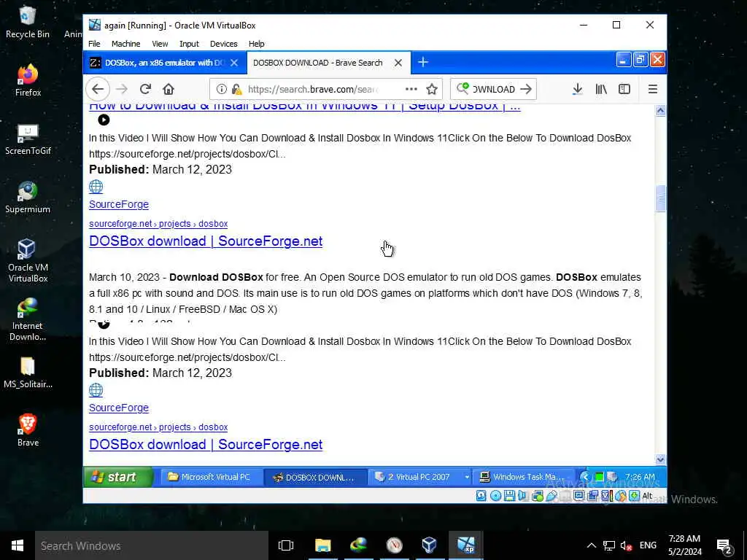The image size is (747, 560).
Task: Click the Firefox forward arrow
Action: click(x=122, y=89)
